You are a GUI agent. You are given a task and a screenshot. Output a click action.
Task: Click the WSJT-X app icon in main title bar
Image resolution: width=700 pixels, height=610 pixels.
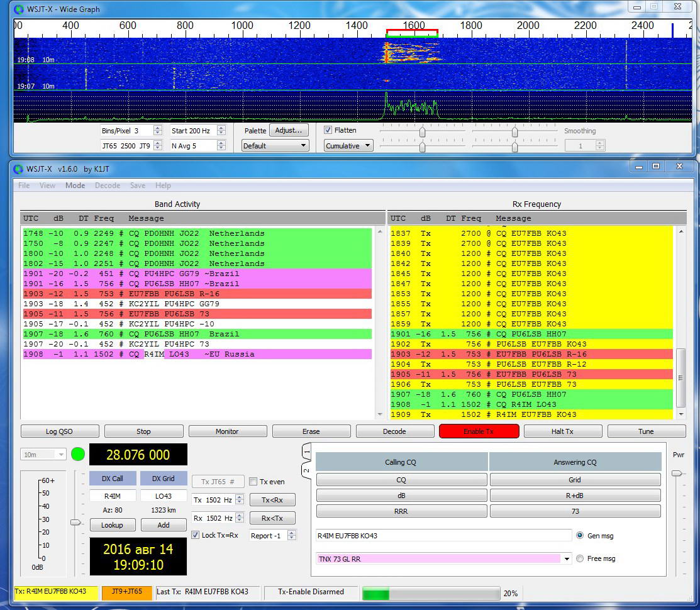[18, 169]
